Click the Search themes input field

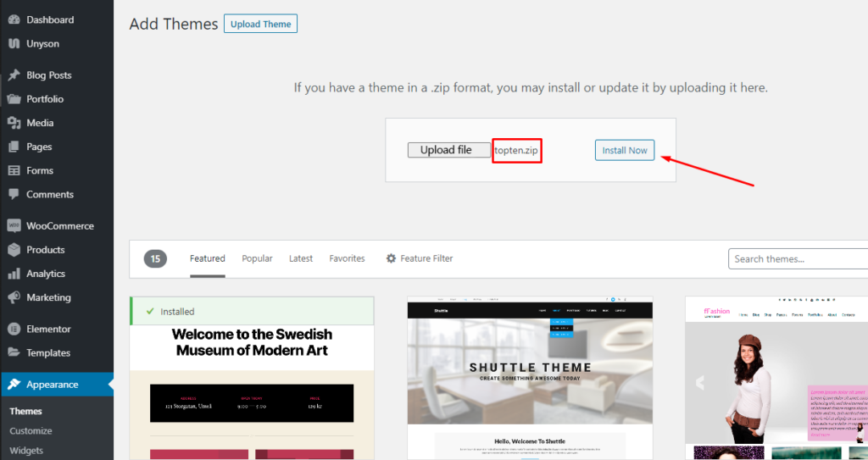point(798,258)
